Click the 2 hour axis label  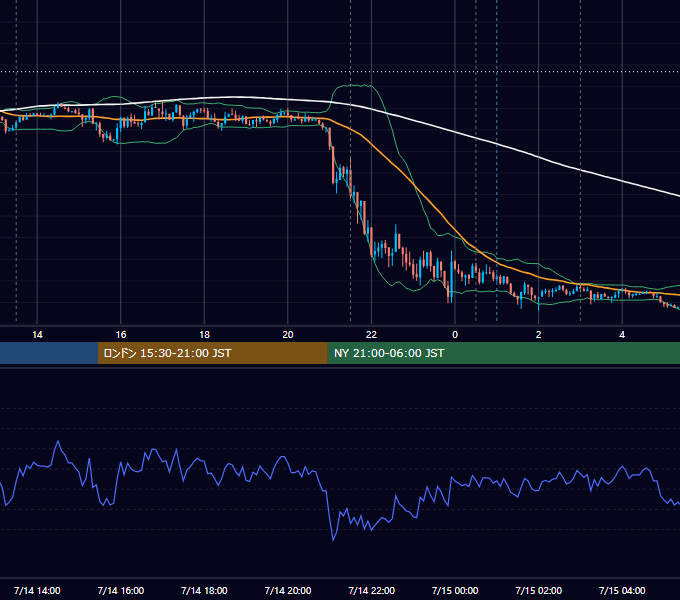[x=539, y=335]
